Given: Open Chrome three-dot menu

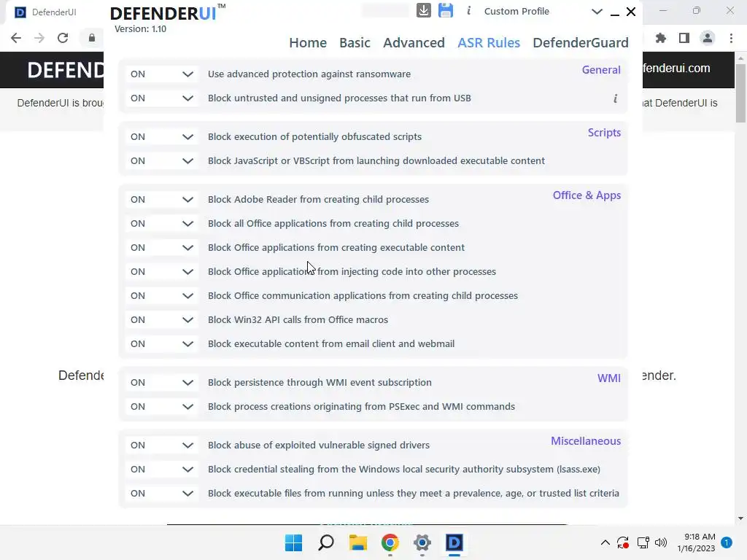Looking at the screenshot, I should click(x=731, y=38).
